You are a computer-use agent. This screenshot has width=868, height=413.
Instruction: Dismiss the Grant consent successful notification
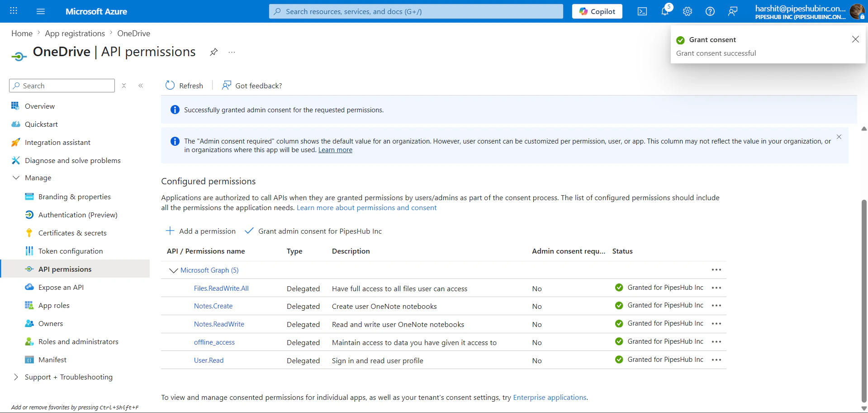point(855,39)
